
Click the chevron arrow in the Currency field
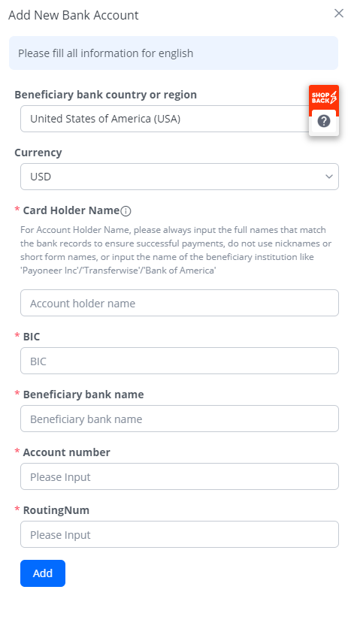[x=328, y=177]
